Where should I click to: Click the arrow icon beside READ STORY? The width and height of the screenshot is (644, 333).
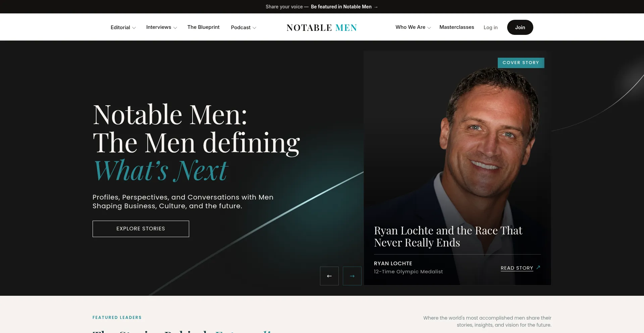tap(538, 267)
